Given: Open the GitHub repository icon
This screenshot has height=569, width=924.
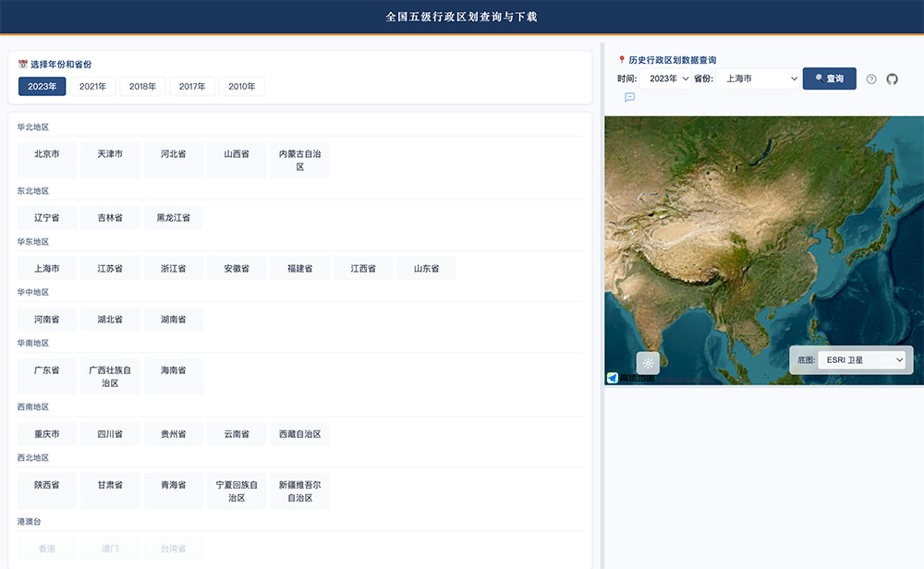Looking at the screenshot, I should 892,79.
